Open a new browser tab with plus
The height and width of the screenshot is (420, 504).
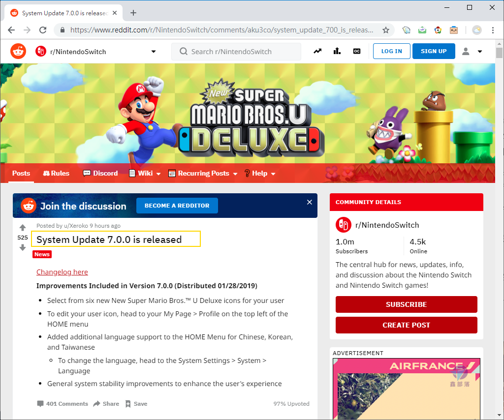coord(133,13)
